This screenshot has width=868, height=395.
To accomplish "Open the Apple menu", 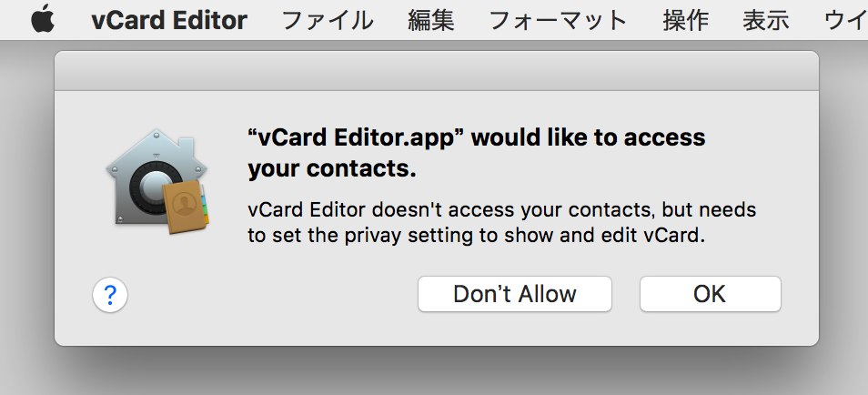I will (43, 21).
